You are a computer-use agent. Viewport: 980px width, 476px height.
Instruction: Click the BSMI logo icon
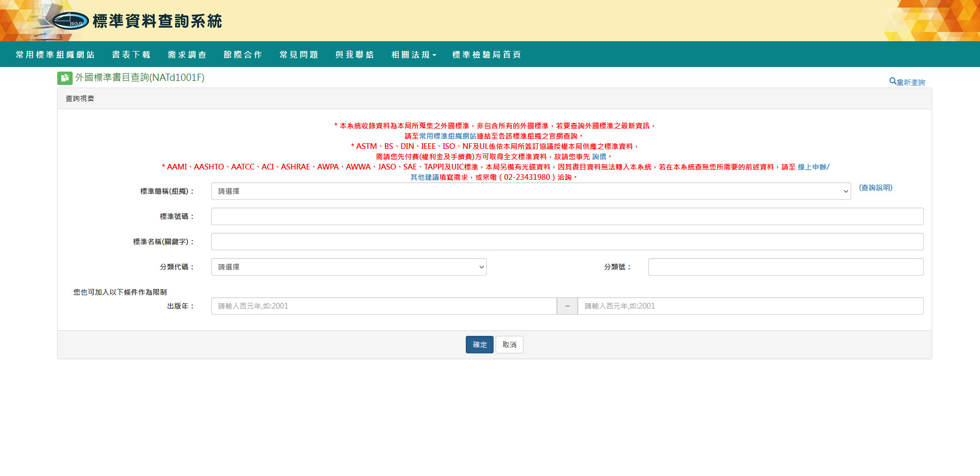click(71, 21)
